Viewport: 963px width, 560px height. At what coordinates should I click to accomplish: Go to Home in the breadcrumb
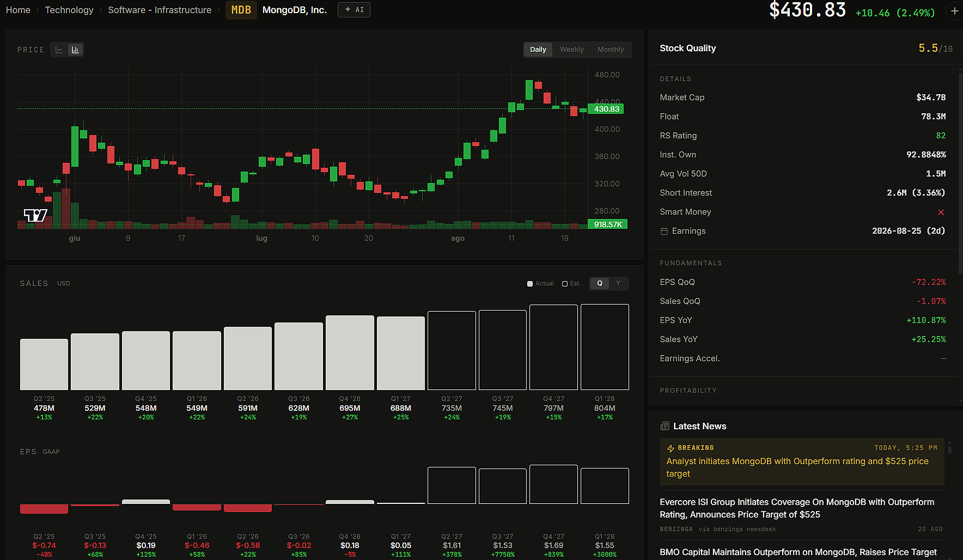18,10
